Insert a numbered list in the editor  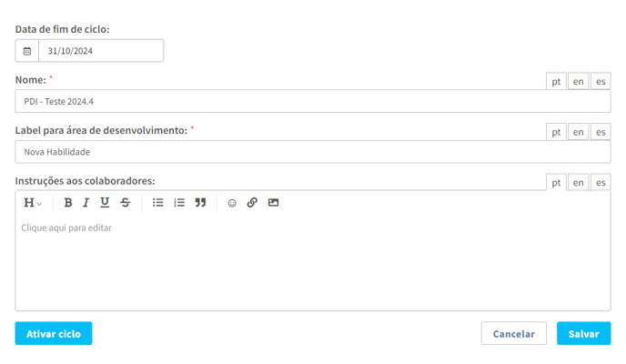(x=179, y=203)
